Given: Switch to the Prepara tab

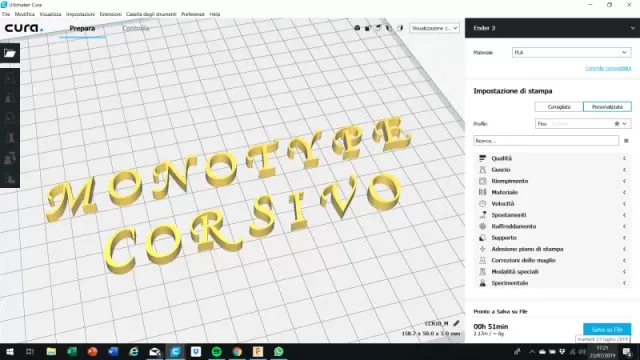Looking at the screenshot, I should 82,29.
